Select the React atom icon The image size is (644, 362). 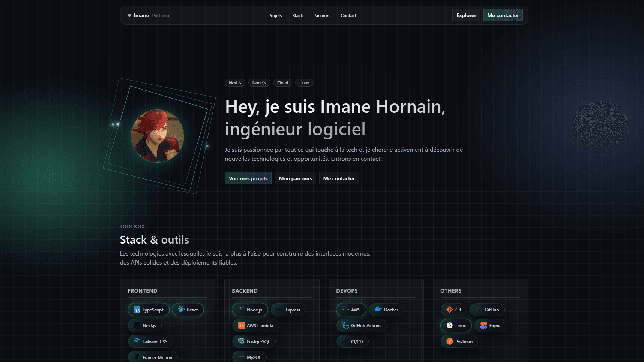click(x=181, y=310)
